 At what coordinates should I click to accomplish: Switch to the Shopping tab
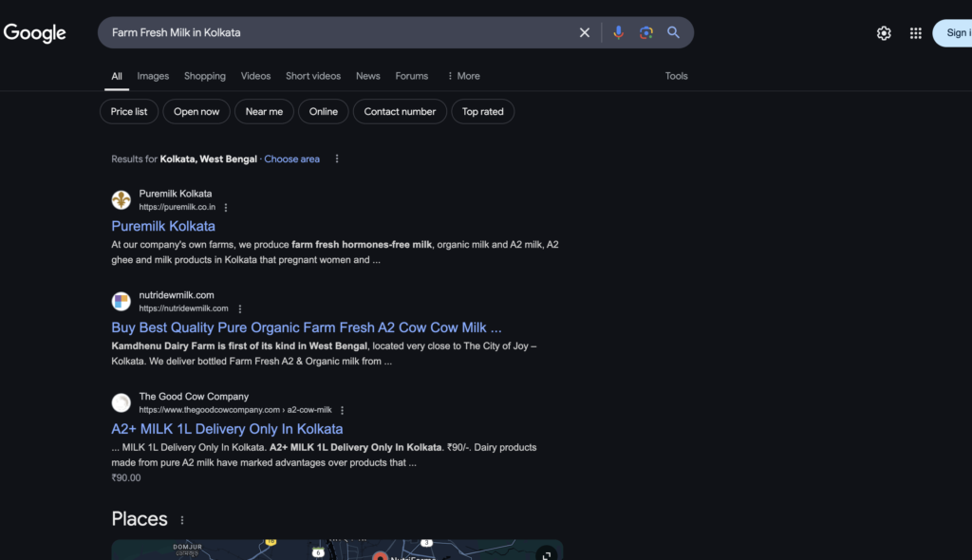tap(205, 76)
